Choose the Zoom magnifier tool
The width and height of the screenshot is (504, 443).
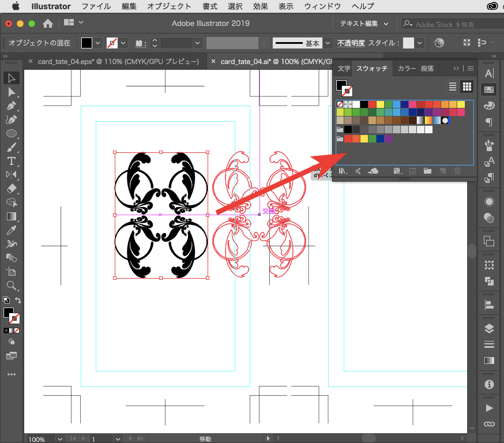tap(11, 286)
